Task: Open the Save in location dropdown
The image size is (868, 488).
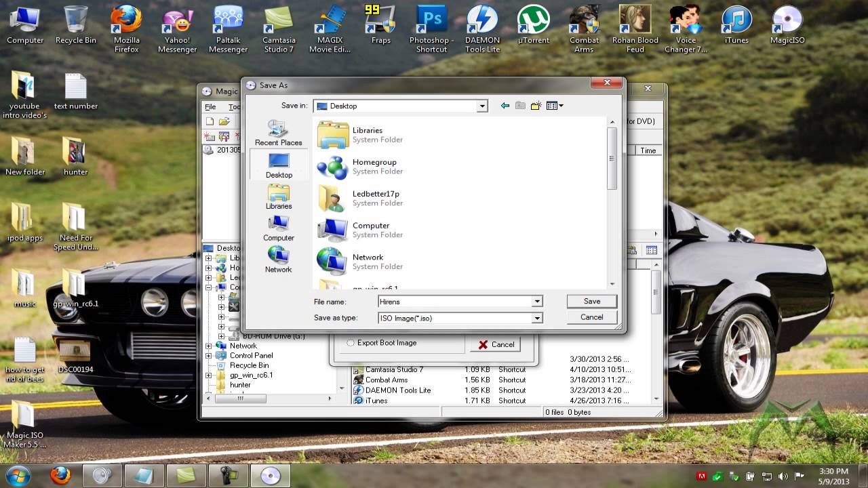Action: pyautogui.click(x=482, y=106)
